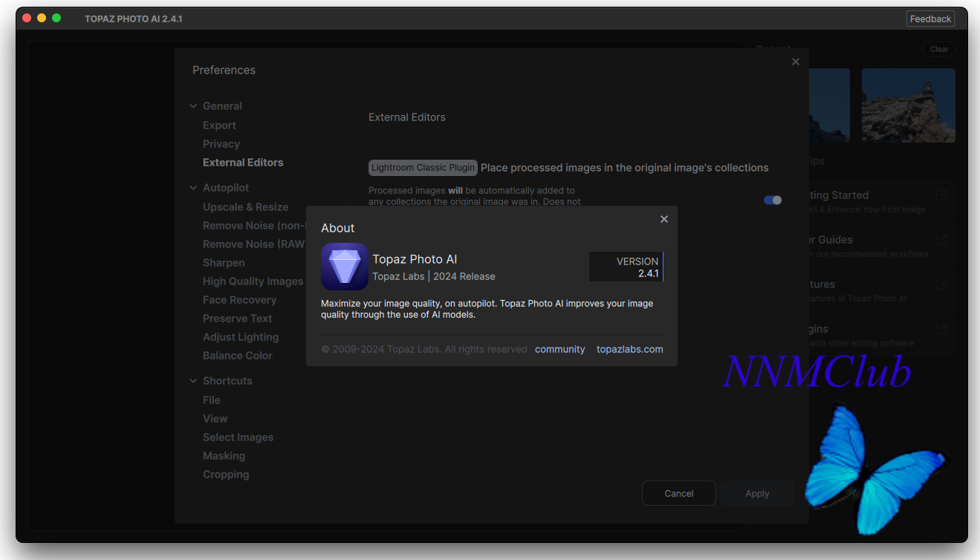980x560 pixels.
Task: Click the User Guides tip card
Action: (x=882, y=247)
